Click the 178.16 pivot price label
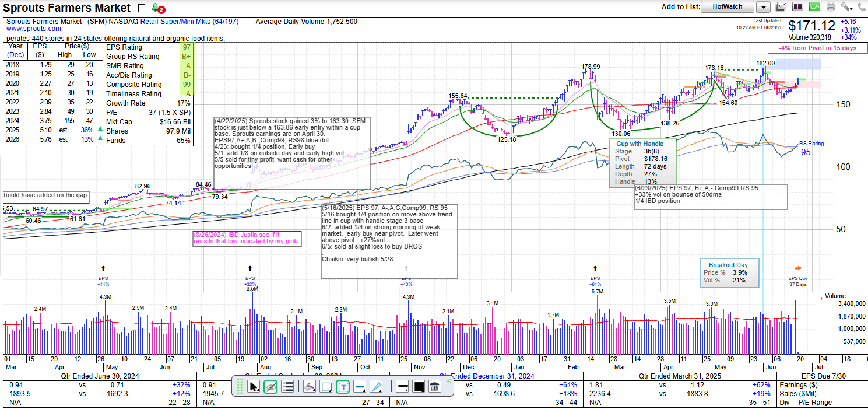This screenshot has width=868, height=409. 715,68
